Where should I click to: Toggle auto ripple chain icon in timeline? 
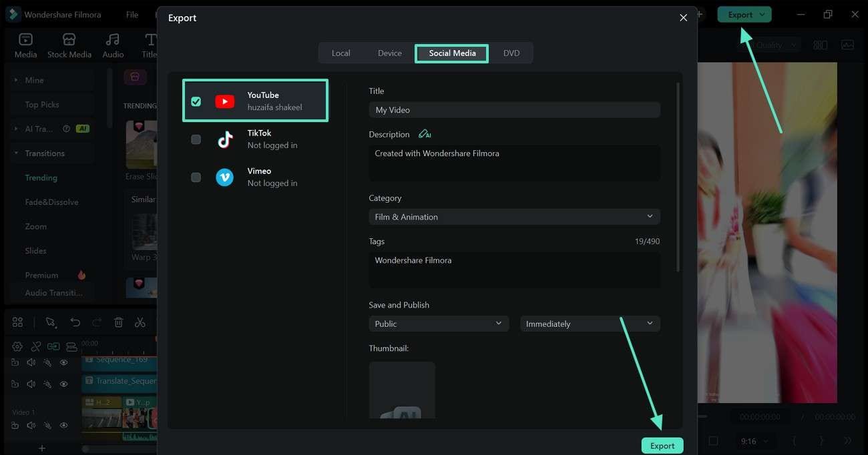point(53,346)
